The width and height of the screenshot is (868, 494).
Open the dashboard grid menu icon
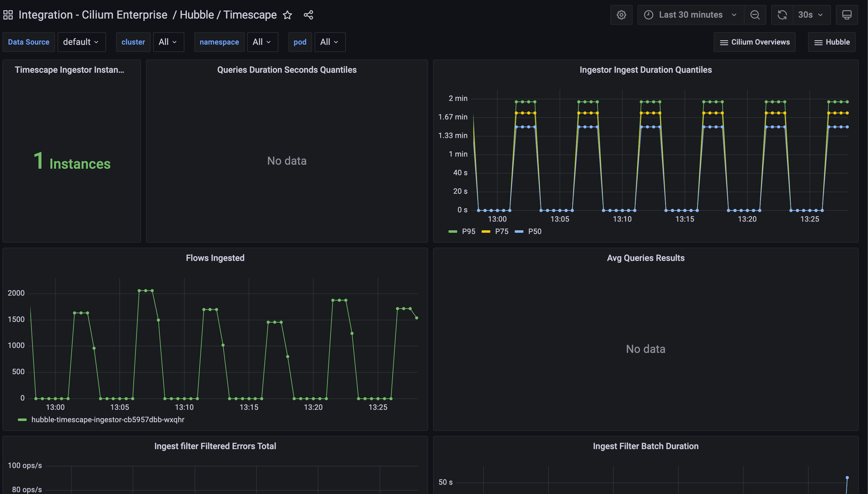click(8, 15)
